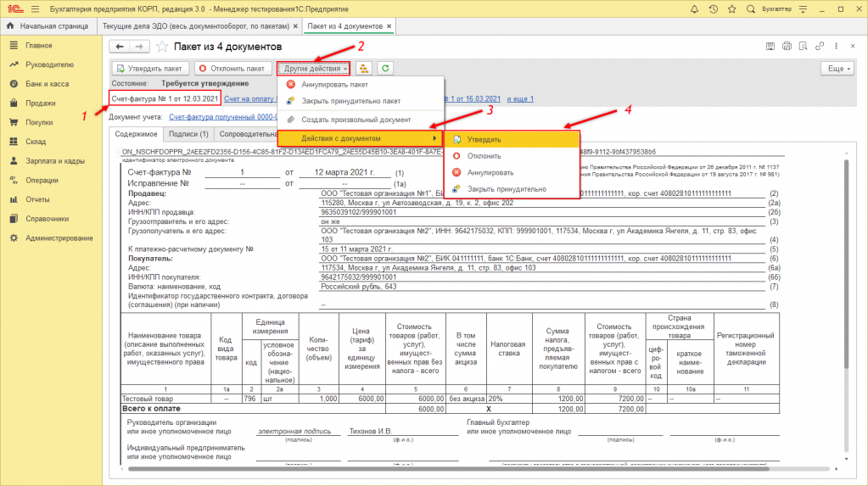Image resolution: width=868 pixels, height=486 pixels.
Task: Click the print icon in form header
Action: (x=786, y=46)
